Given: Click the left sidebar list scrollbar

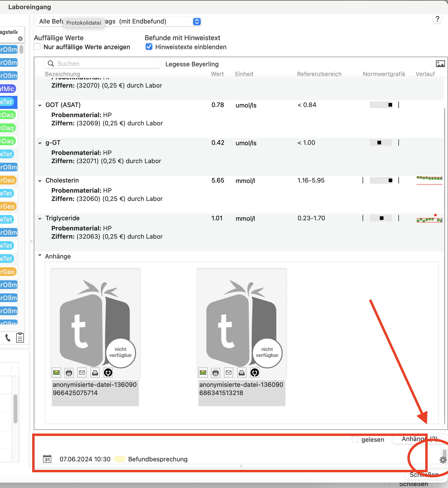Looking at the screenshot, I should pos(21,49).
